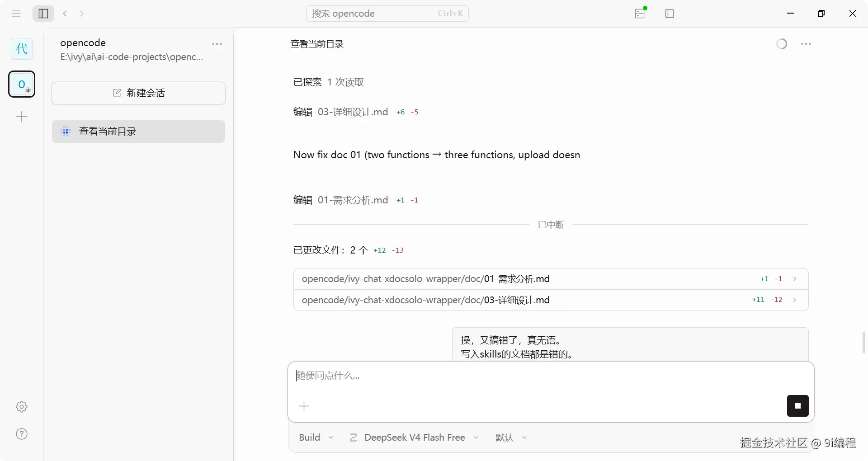Expand chevron on 03-详细设计.md row
This screenshot has width=868, height=461.
pyautogui.click(x=795, y=300)
